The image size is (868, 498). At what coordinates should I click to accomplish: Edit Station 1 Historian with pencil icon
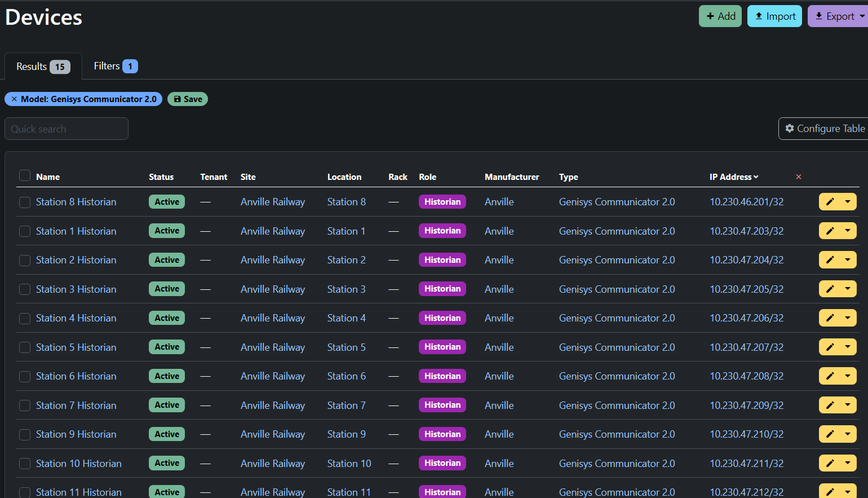point(829,231)
